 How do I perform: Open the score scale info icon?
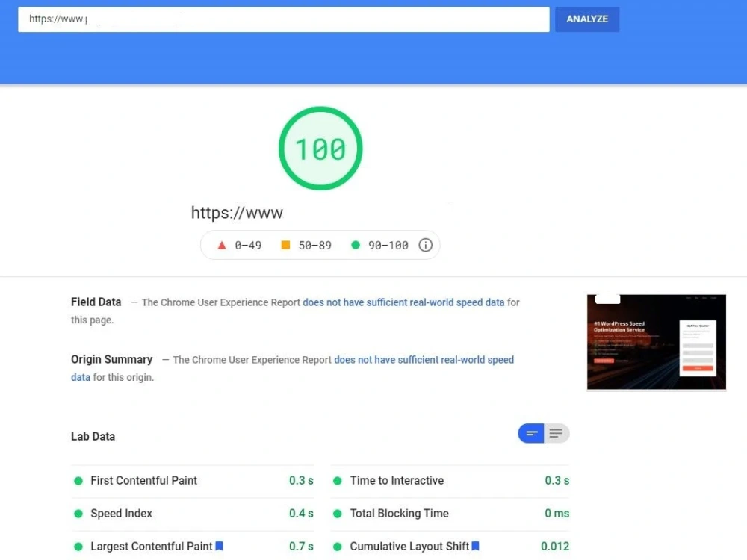pos(426,245)
